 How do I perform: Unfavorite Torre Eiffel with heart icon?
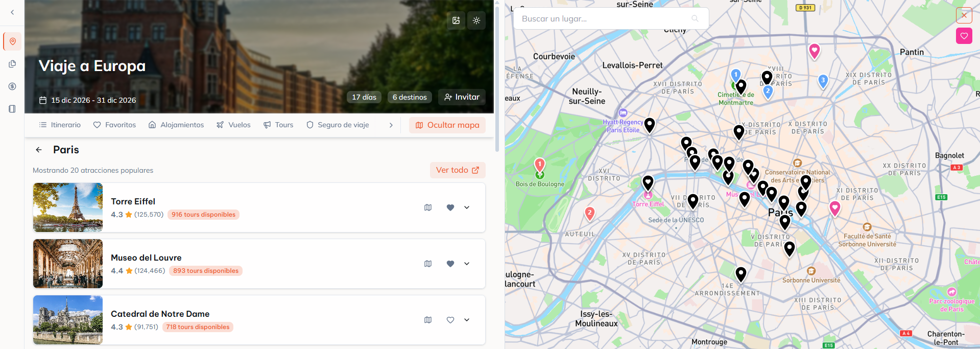(450, 207)
